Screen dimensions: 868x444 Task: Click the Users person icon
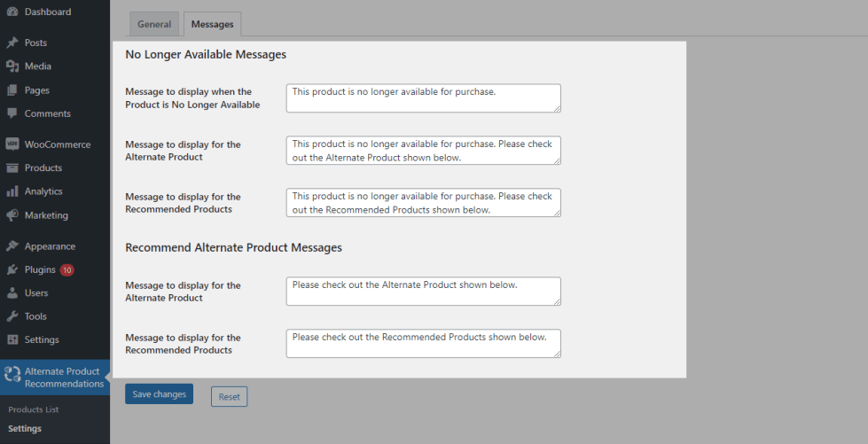[x=12, y=293]
